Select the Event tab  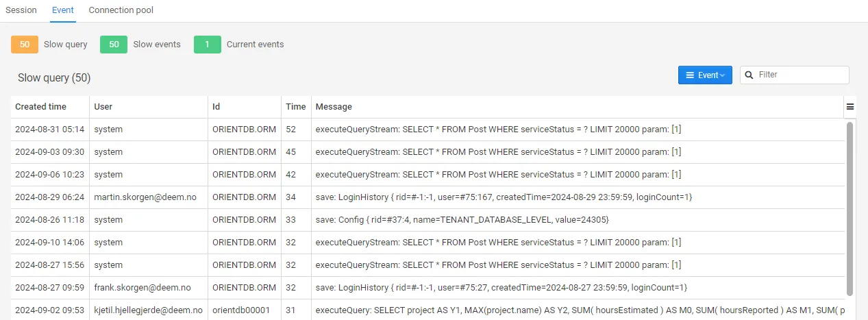point(63,10)
